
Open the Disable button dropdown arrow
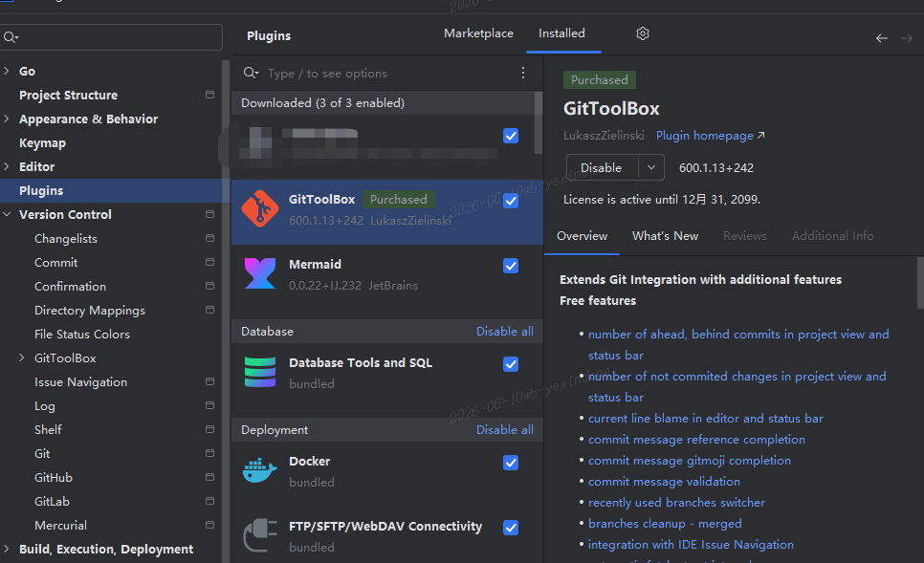click(651, 167)
